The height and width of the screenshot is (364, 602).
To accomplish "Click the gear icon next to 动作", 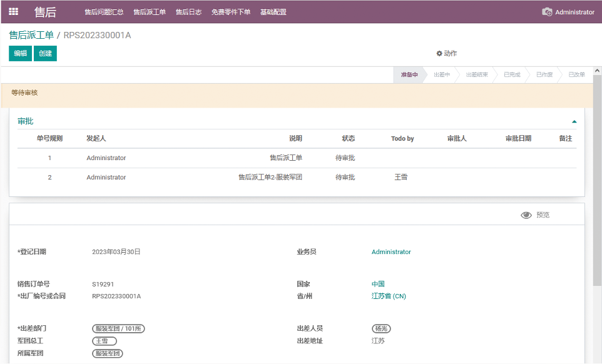I will tap(439, 54).
